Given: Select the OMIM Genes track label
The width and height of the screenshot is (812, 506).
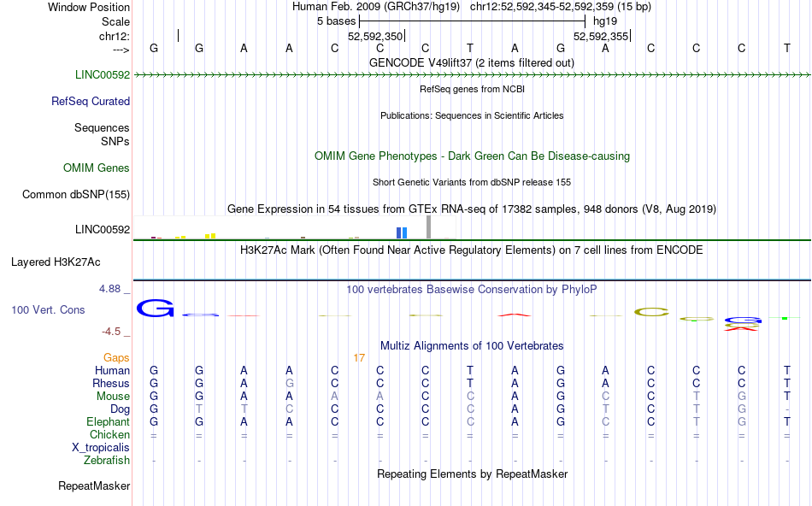Looking at the screenshot, I should 97,168.
